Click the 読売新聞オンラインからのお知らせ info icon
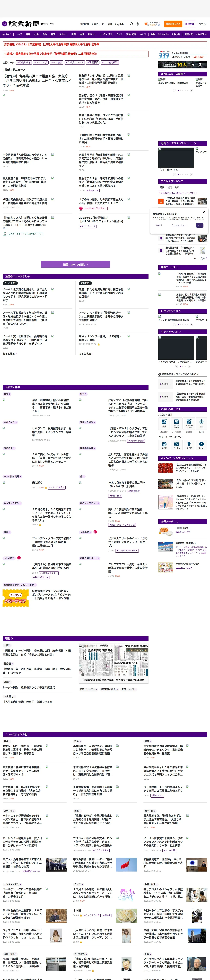 click(160, 374)
